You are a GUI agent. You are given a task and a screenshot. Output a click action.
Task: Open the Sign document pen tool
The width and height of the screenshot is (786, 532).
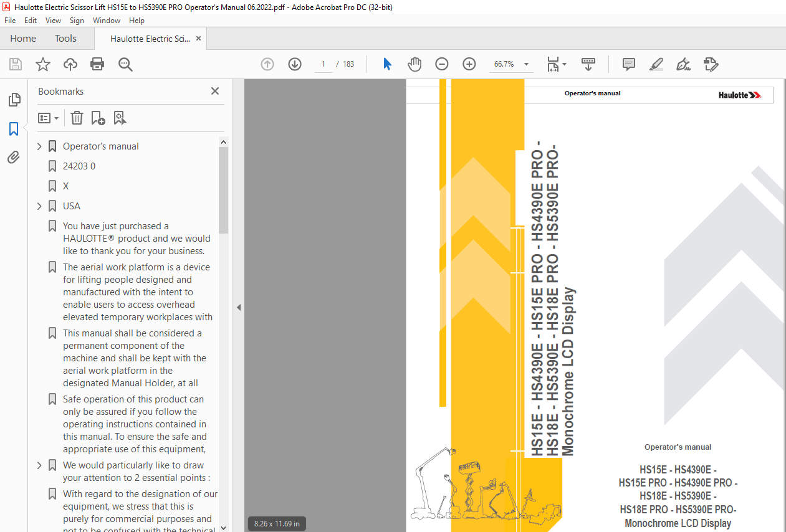click(683, 64)
